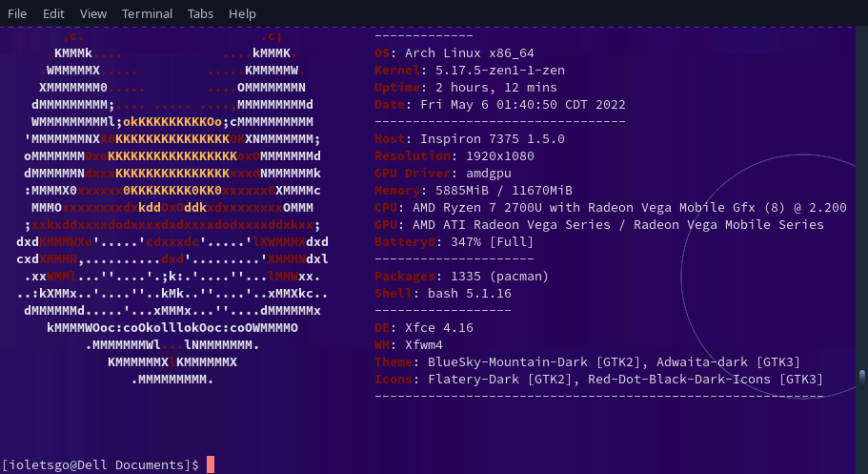The height and width of the screenshot is (474, 868).
Task: Open the Help menu
Action: pos(243,13)
